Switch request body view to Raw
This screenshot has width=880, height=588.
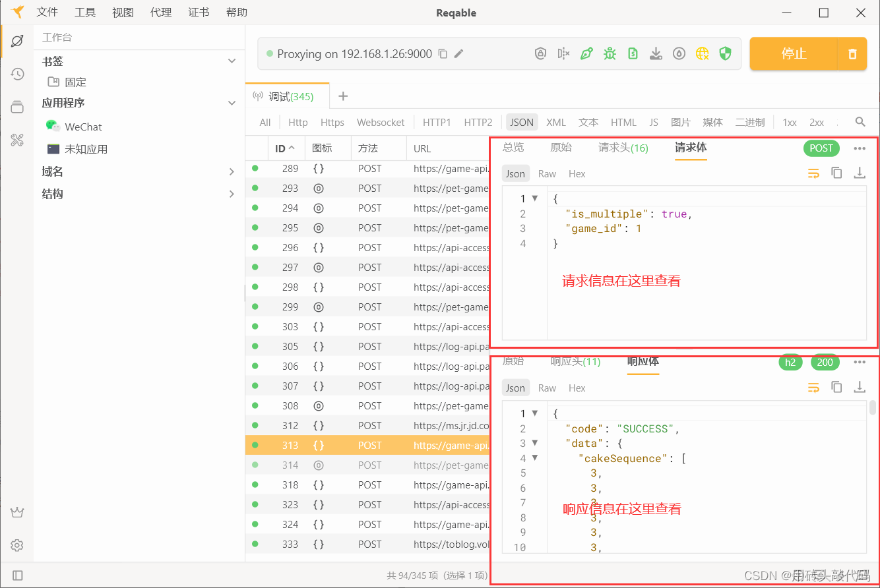tap(547, 174)
